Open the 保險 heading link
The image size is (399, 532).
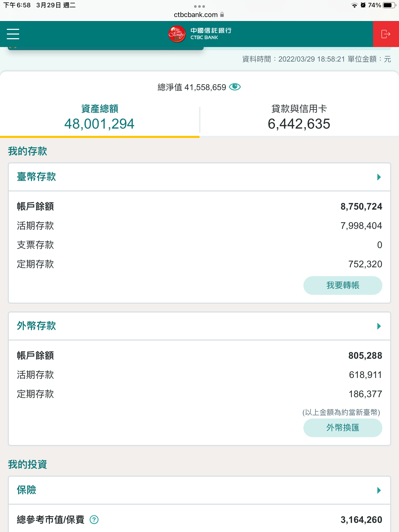(26, 490)
